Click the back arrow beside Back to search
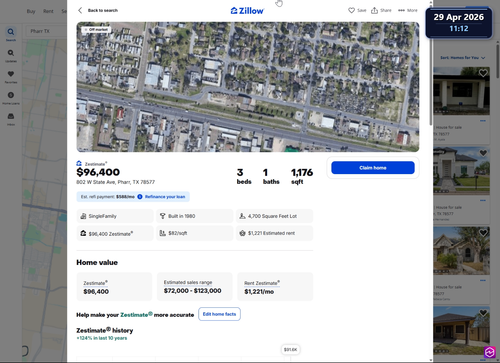500x363 pixels. click(x=80, y=10)
